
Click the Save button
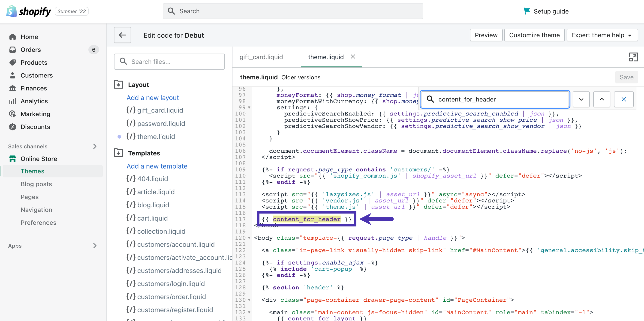626,77
